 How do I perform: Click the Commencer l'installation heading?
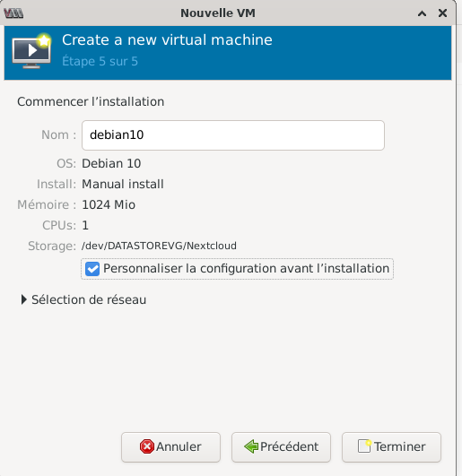pos(91,101)
